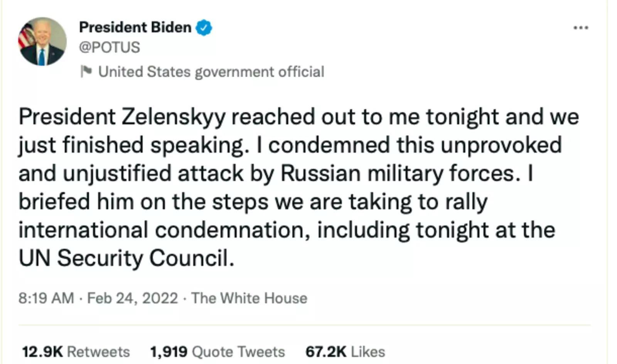Click the words President Zelenskyy in tweet
This screenshot has width=617, height=364.
122,116
